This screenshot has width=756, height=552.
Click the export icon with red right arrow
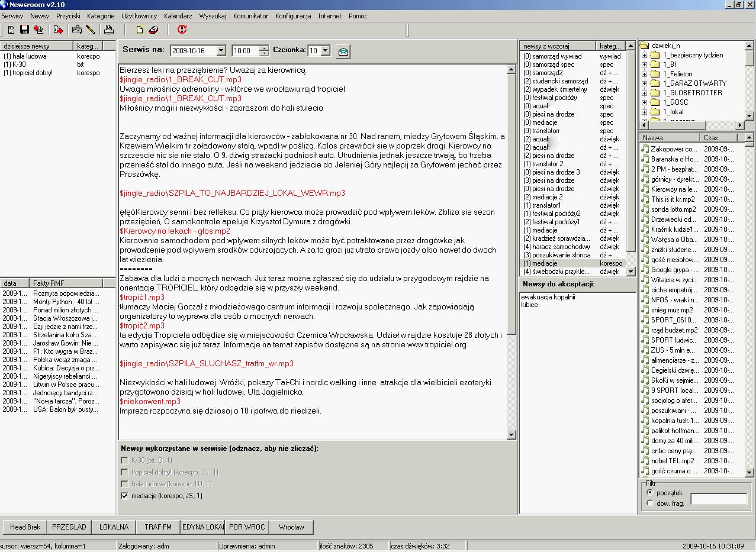point(58,30)
